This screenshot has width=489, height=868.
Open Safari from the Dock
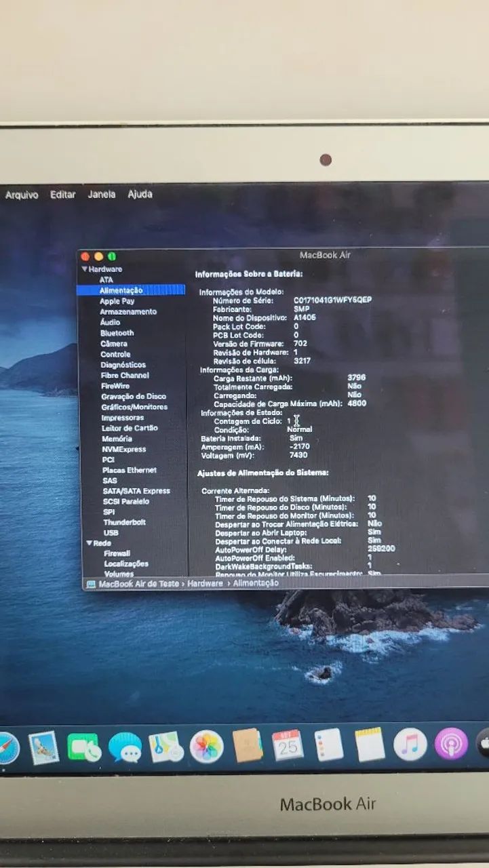(7, 748)
